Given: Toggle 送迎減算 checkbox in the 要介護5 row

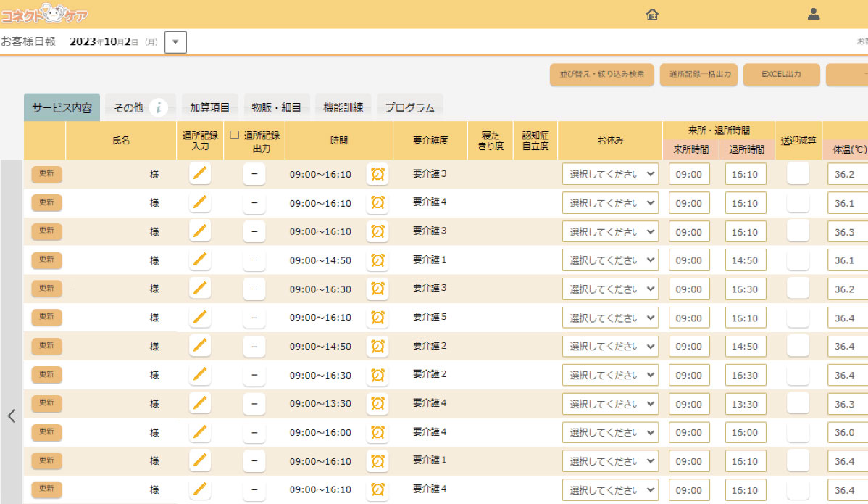Looking at the screenshot, I should point(798,318).
